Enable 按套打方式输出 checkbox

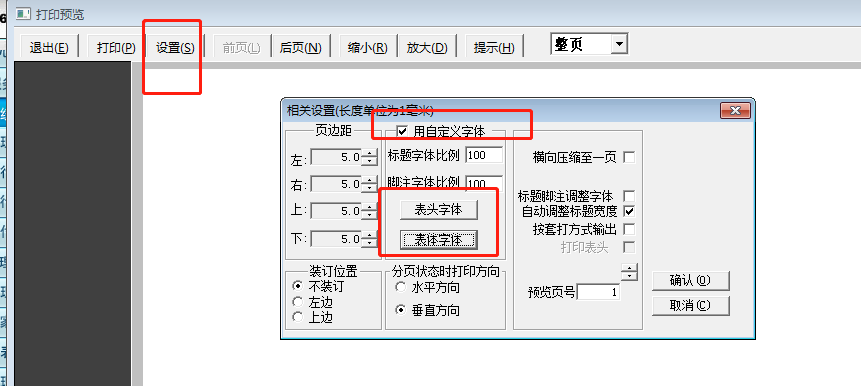(x=629, y=229)
